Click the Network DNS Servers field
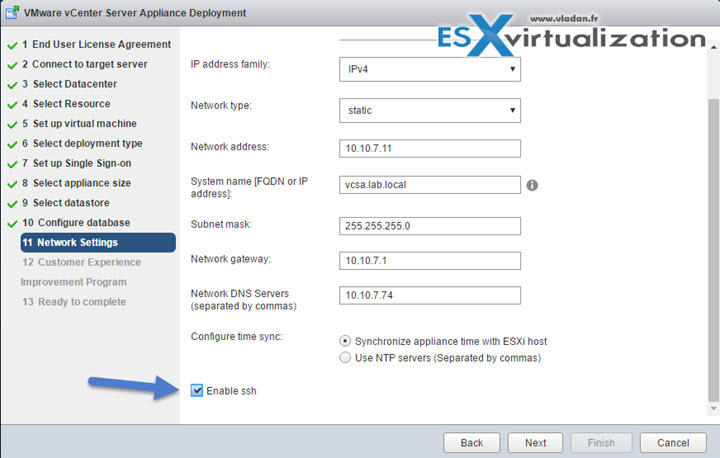This screenshot has height=458, width=720. coord(430,295)
